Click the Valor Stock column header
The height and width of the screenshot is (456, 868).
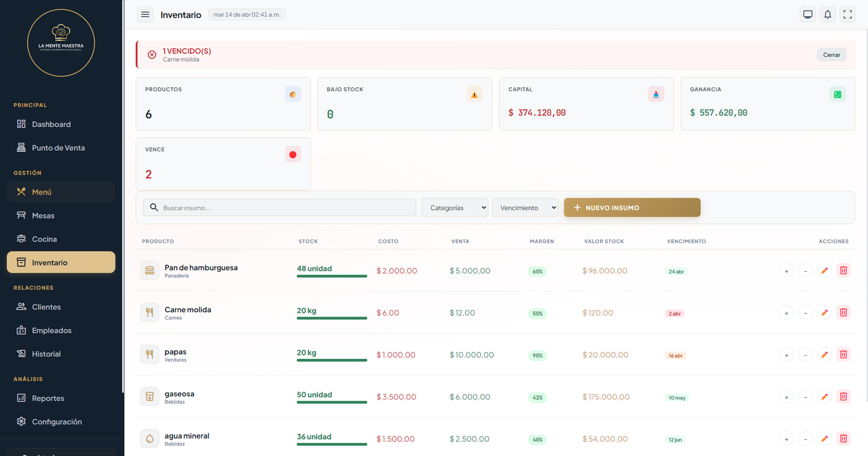click(604, 241)
